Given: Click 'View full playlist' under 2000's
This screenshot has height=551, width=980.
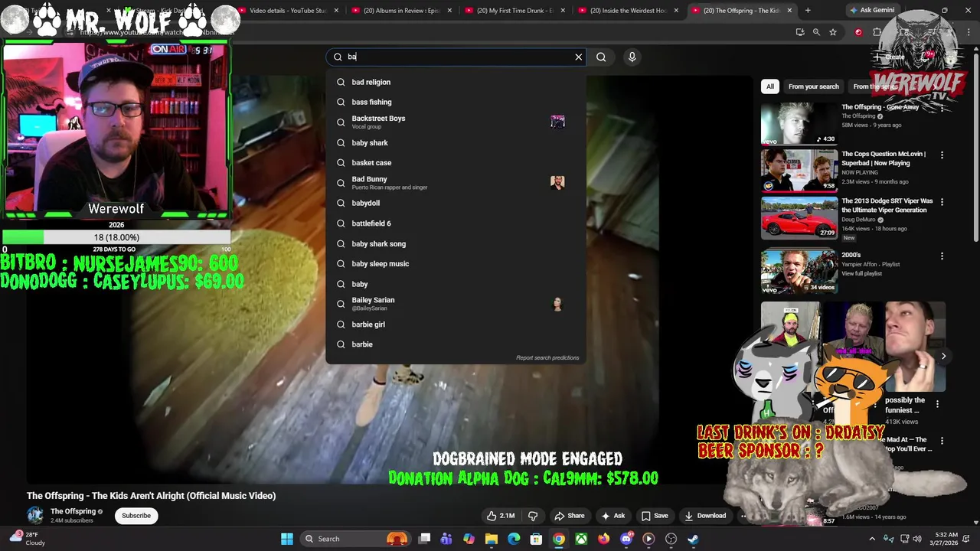Looking at the screenshot, I should [862, 274].
